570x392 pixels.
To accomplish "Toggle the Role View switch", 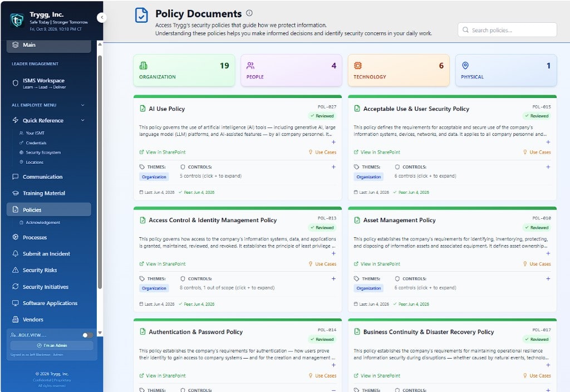I will 87,335.
